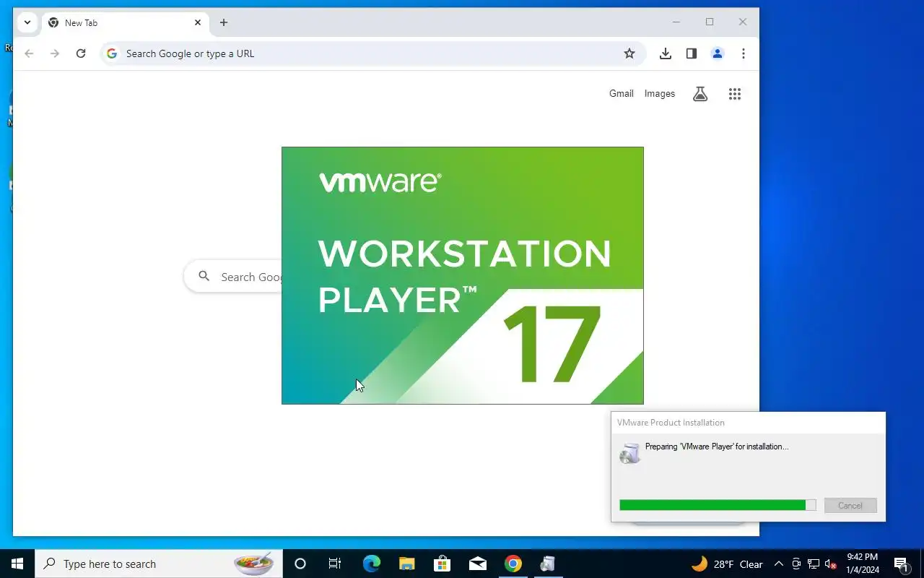This screenshot has height=578, width=924.
Task: Open a new Chrome tab
Action: point(224,22)
